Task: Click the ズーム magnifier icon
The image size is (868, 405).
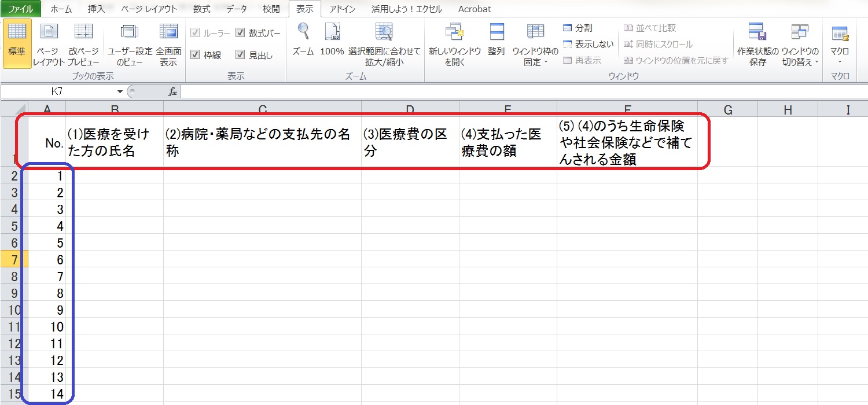Action: pos(303,32)
